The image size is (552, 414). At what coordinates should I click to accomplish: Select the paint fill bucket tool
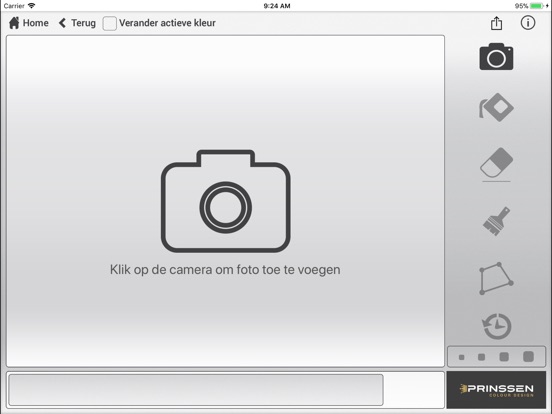[x=496, y=107]
